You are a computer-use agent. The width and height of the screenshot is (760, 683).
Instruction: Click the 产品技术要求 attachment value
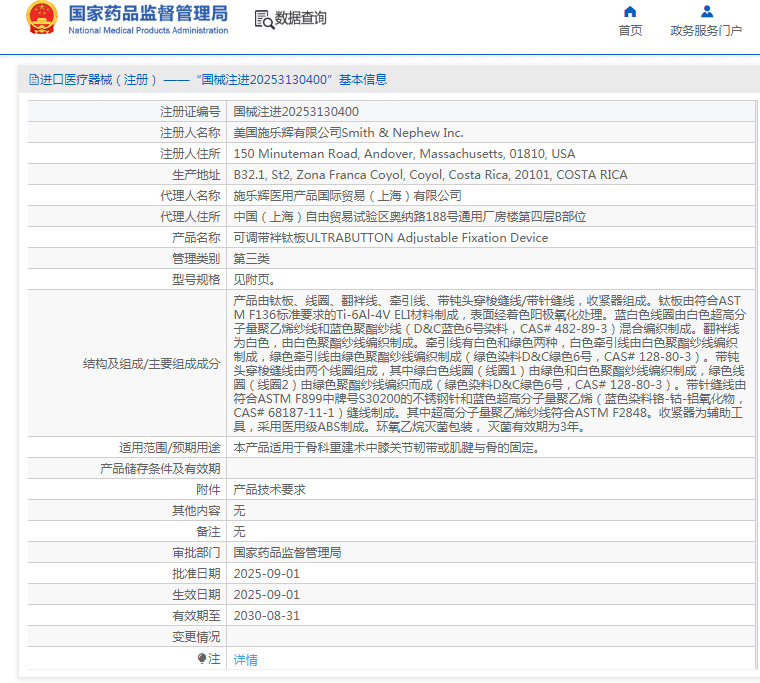[269, 490]
